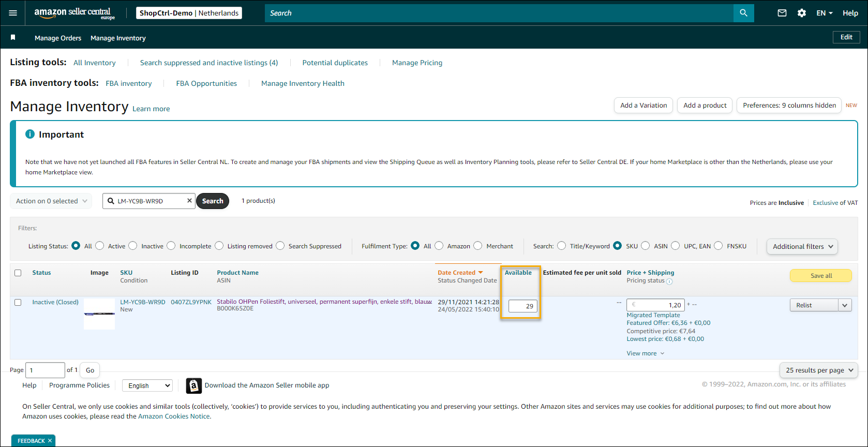Open the Relist dropdown arrow
This screenshot has width=868, height=447.
(x=845, y=305)
